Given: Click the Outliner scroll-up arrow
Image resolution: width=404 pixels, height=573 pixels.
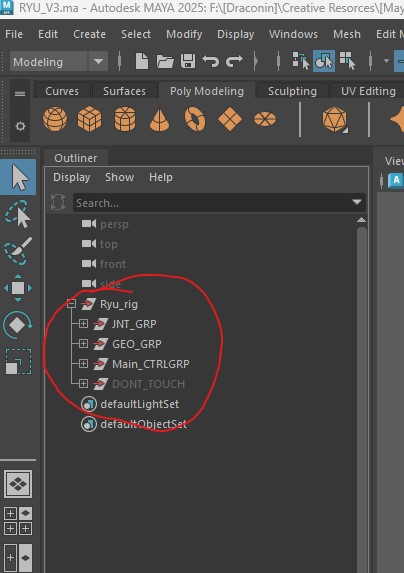Looking at the screenshot, I should (361, 220).
